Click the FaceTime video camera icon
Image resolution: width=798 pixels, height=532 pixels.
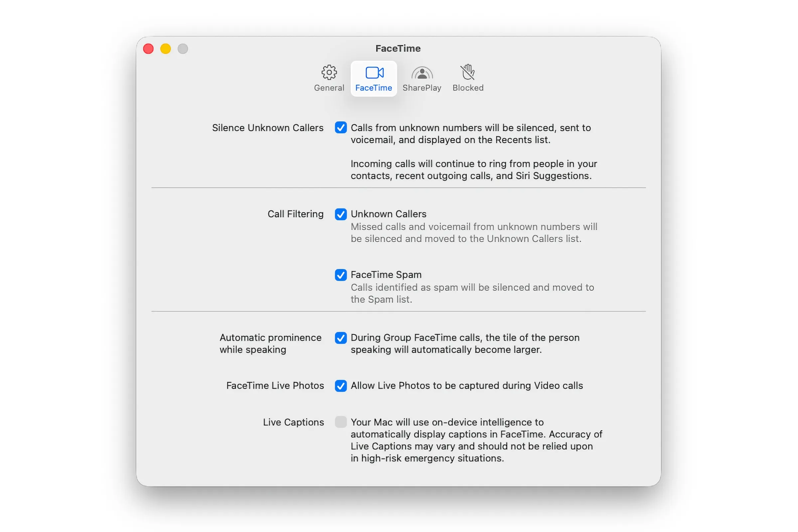coord(374,72)
